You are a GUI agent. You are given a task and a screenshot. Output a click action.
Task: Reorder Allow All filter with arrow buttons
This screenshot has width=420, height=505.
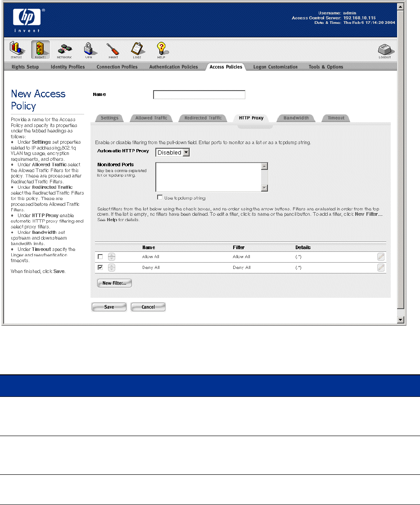click(x=111, y=257)
